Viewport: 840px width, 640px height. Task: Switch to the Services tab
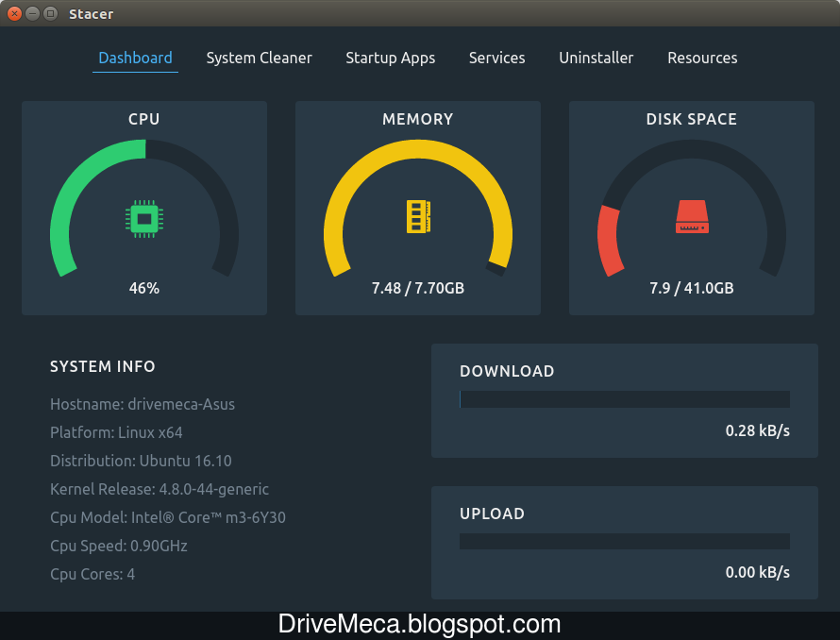[x=496, y=58]
